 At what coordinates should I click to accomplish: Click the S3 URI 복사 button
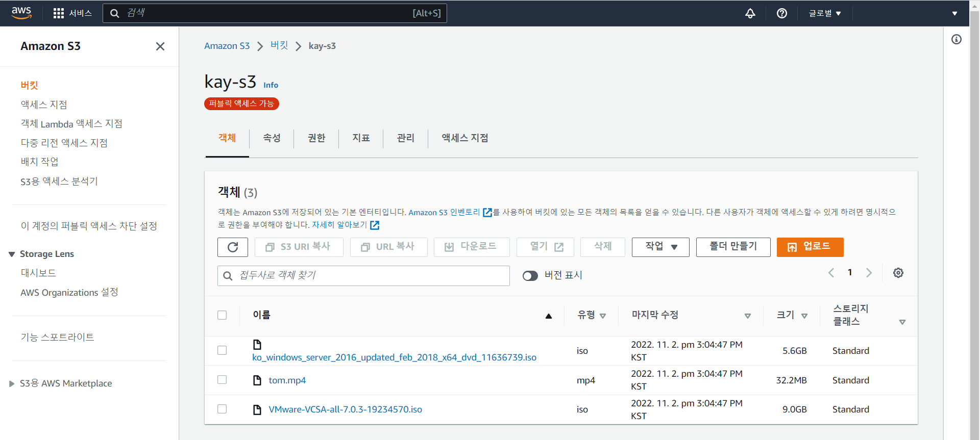tap(299, 247)
